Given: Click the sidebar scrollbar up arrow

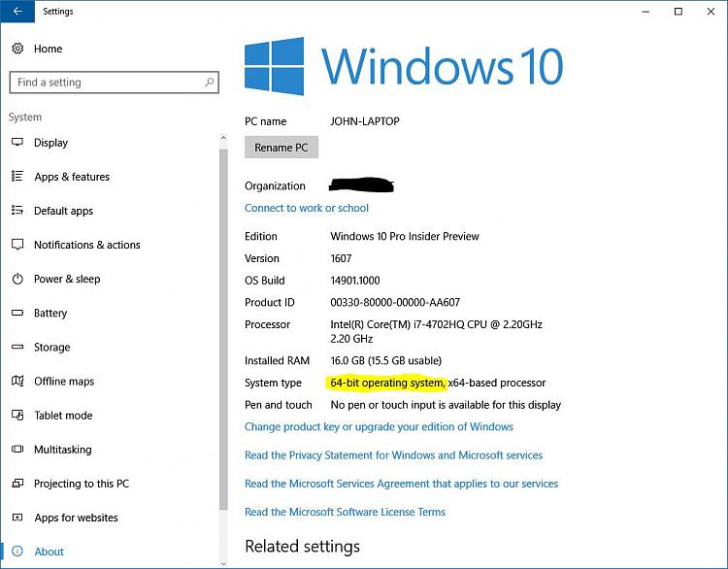Looking at the screenshot, I should pos(223,138).
